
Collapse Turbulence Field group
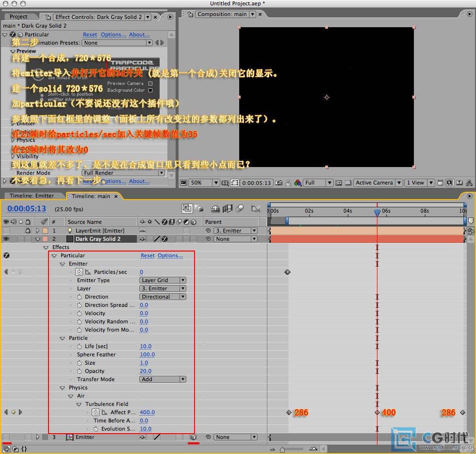(x=79, y=404)
